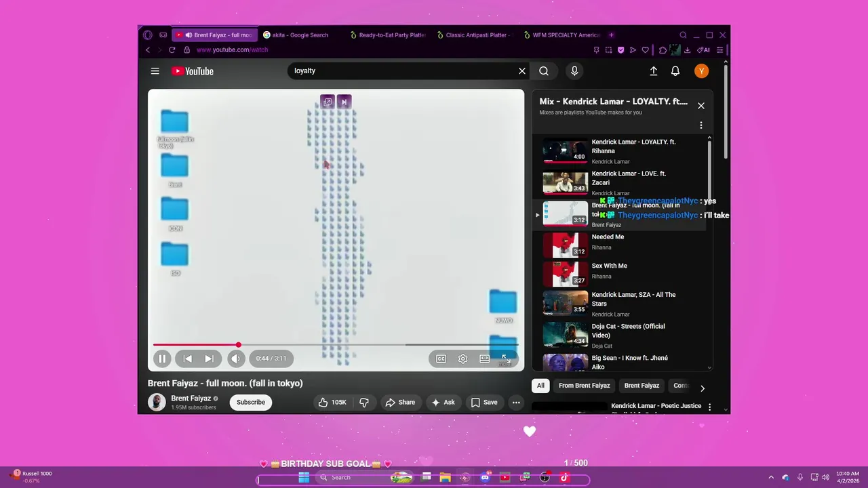Run the search with the magnifier button
The image size is (868, 488).
(x=544, y=71)
